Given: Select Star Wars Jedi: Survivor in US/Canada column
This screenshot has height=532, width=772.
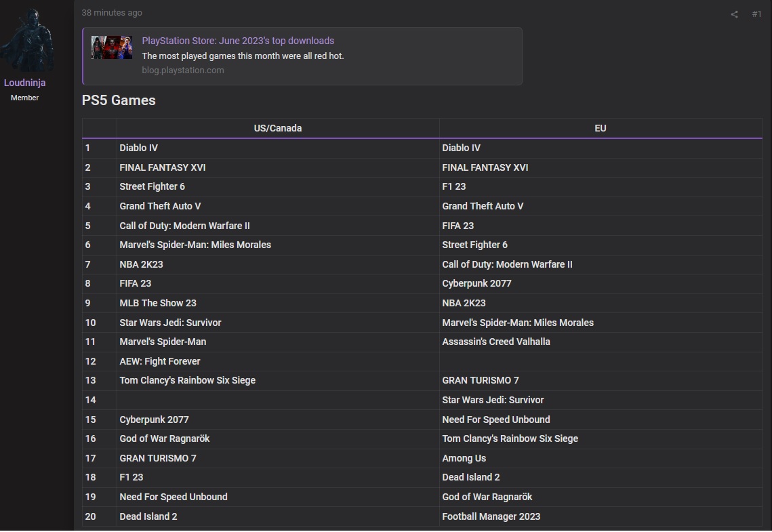Looking at the screenshot, I should tap(170, 323).
